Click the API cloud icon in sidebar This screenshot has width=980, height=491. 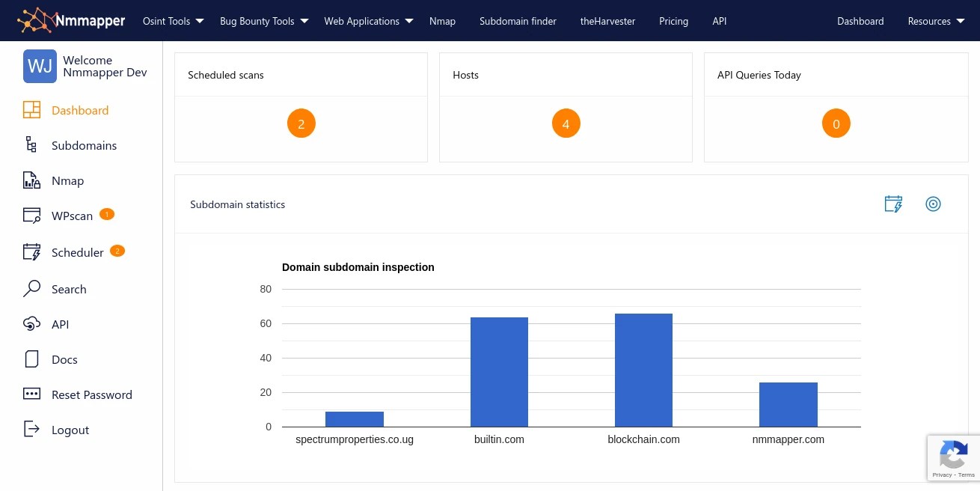31,324
